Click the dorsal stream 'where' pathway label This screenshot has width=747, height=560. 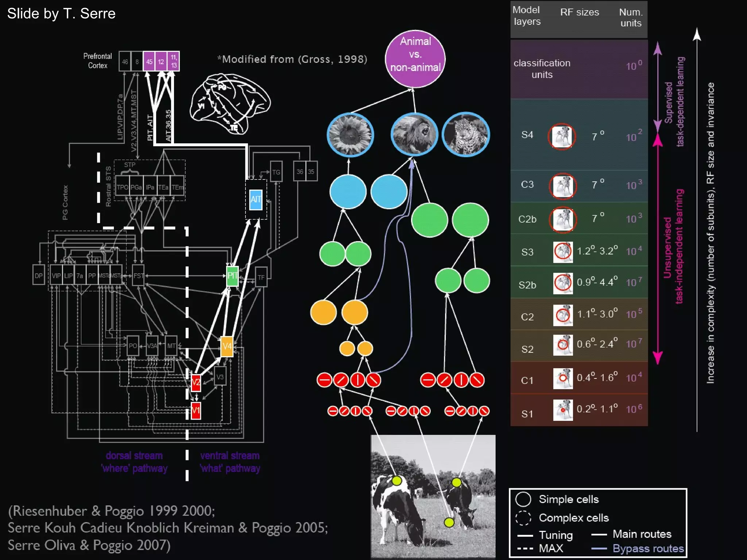click(x=134, y=462)
